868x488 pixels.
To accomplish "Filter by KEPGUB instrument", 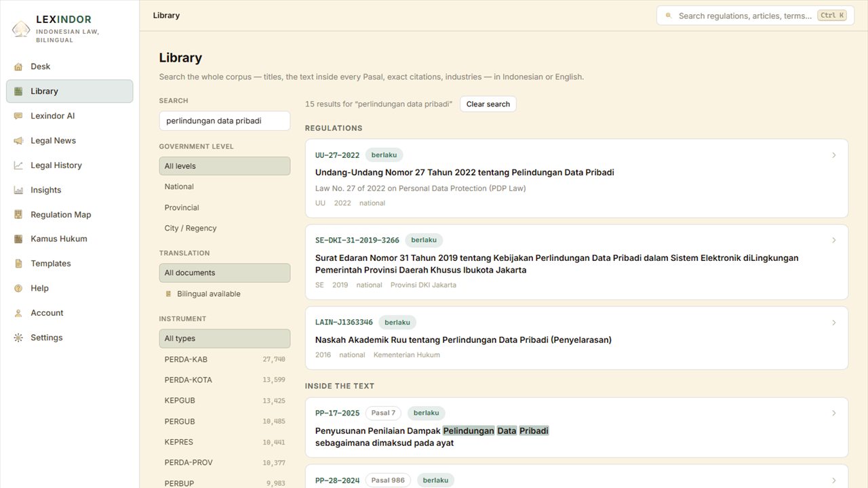I will (224, 401).
